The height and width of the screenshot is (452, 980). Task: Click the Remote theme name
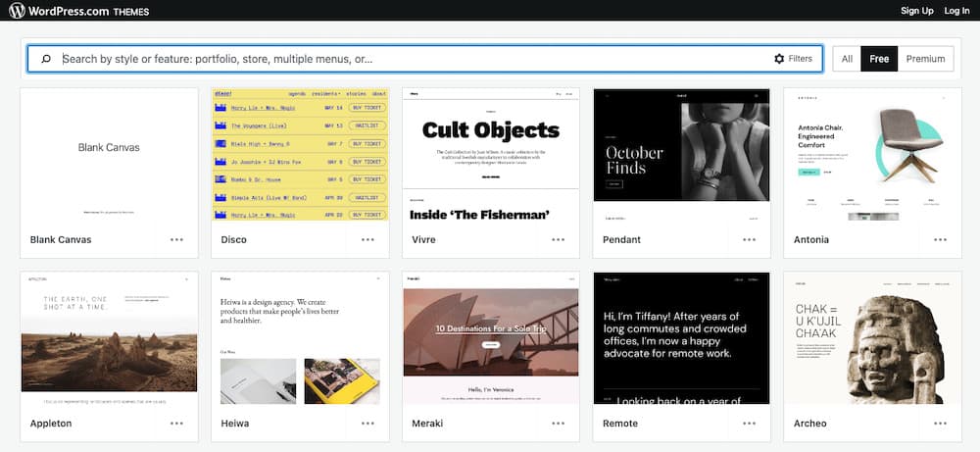[x=620, y=424]
